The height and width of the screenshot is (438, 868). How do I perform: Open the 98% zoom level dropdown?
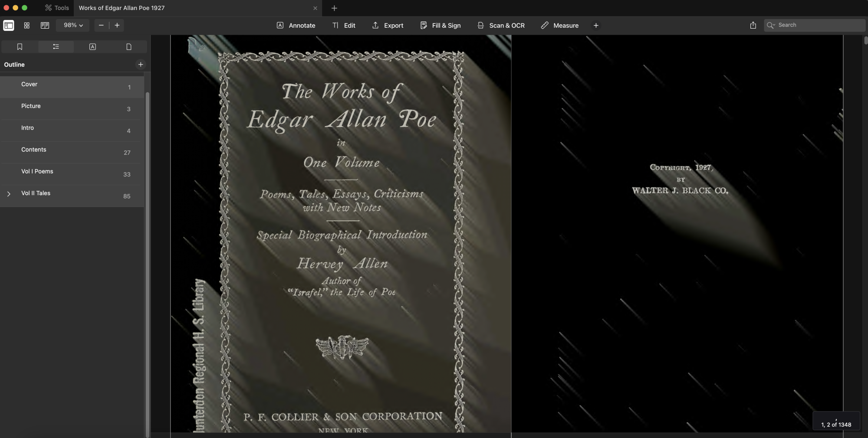(x=73, y=25)
